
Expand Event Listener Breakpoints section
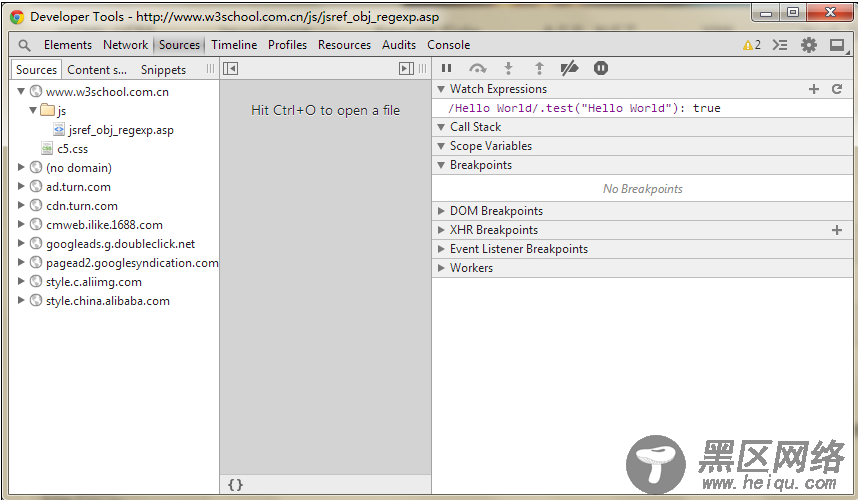441,249
